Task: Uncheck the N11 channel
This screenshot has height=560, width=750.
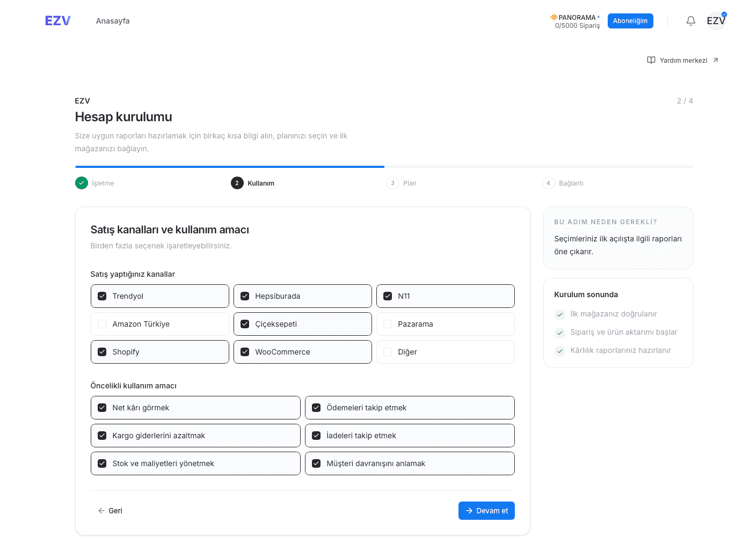Action: pos(446,296)
